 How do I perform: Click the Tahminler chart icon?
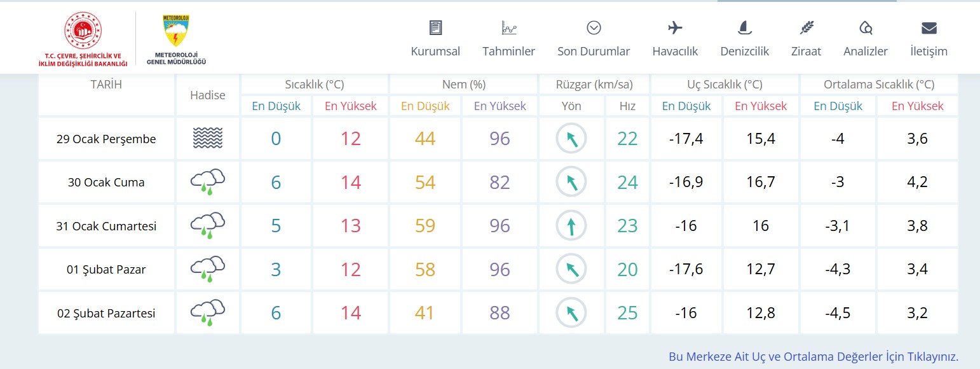508,27
